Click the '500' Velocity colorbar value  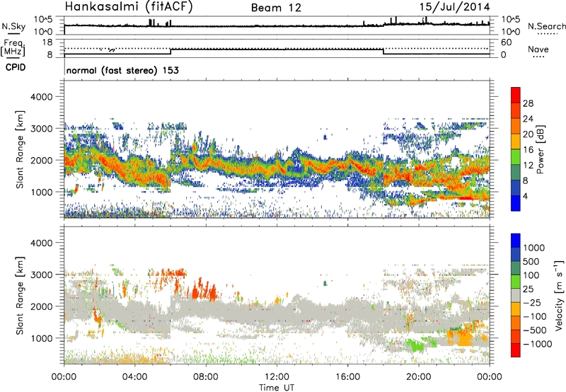[x=531, y=261]
